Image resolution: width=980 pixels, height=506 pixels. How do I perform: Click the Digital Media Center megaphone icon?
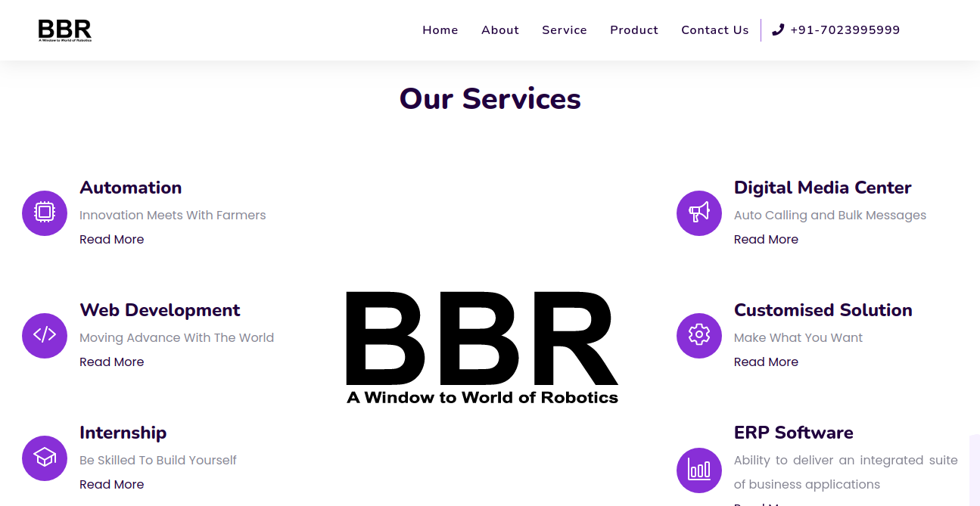(x=698, y=213)
